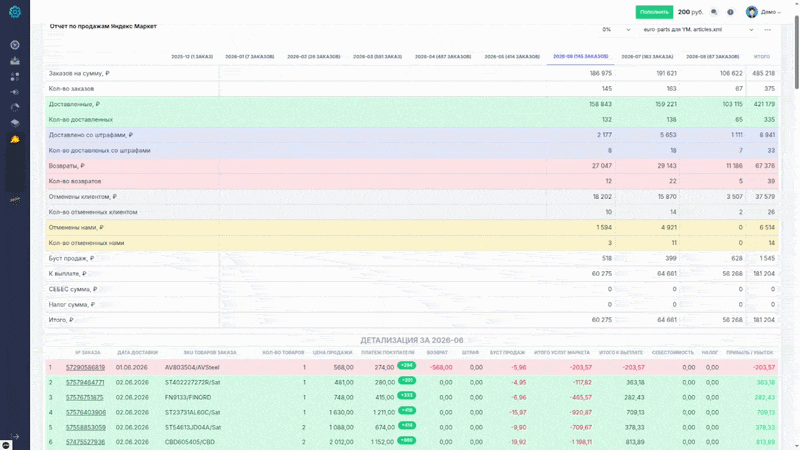
Task: Switch to the 2026-04 (487 заказов) tab
Action: pyautogui.click(x=443, y=57)
